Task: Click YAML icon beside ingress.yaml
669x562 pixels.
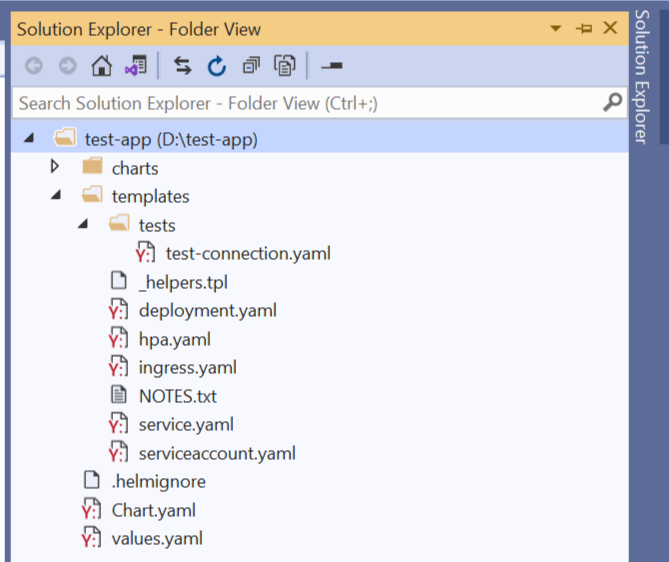Action: (x=118, y=366)
